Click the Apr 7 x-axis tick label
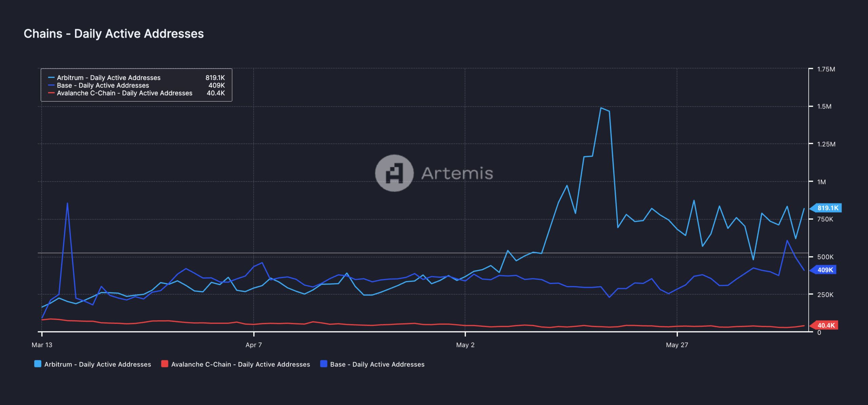The height and width of the screenshot is (405, 868). click(254, 345)
